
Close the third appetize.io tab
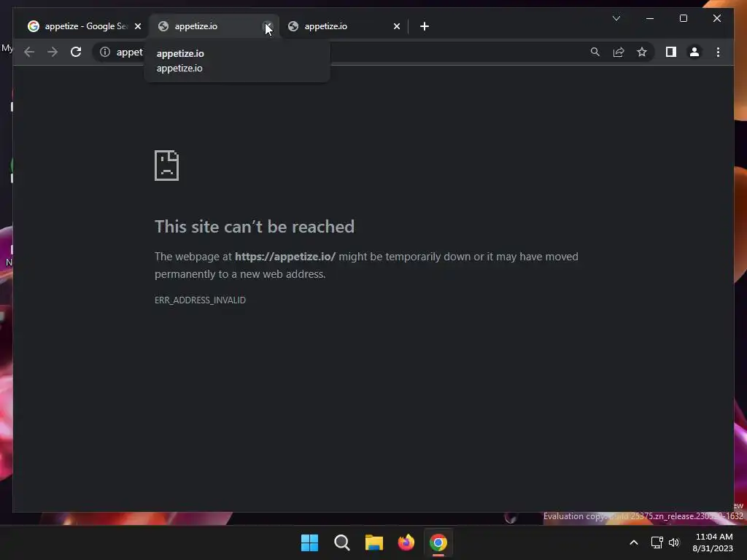tap(397, 26)
